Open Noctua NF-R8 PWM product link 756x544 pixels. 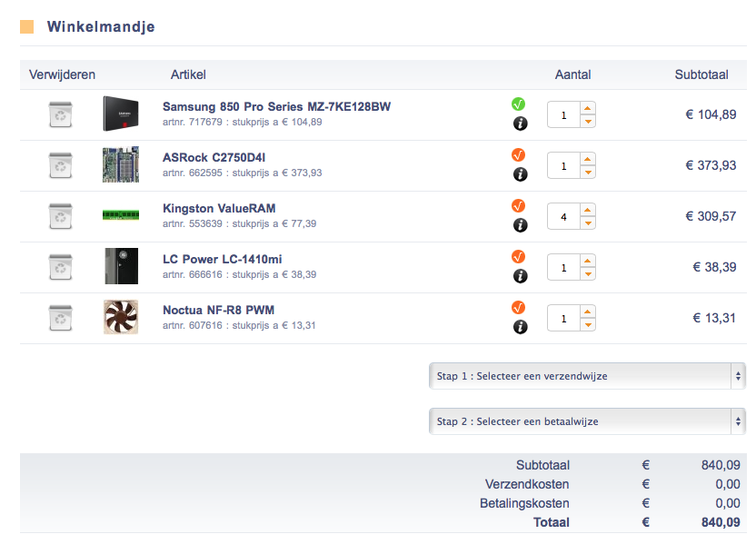point(218,310)
